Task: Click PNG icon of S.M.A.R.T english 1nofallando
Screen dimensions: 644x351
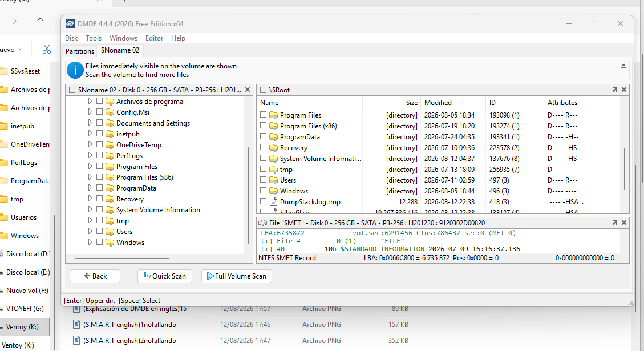Action: tap(76, 325)
